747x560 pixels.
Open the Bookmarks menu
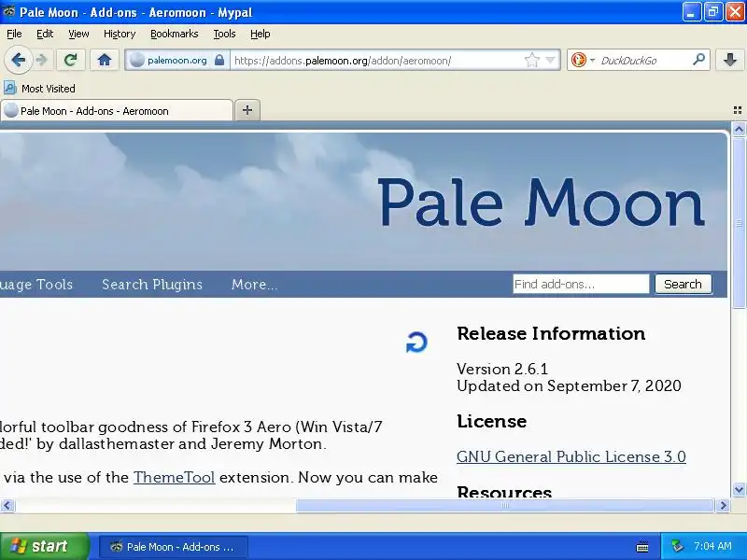coord(175,34)
